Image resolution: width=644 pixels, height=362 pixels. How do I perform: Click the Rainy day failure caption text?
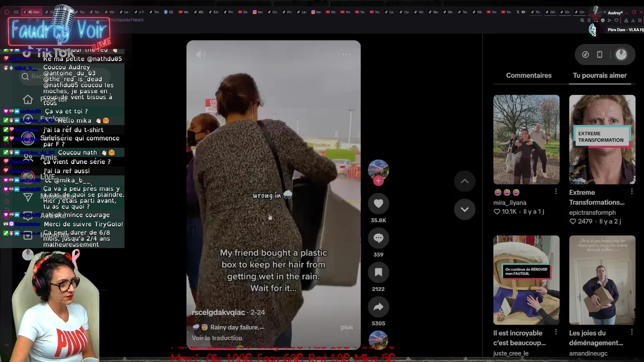coord(237,327)
